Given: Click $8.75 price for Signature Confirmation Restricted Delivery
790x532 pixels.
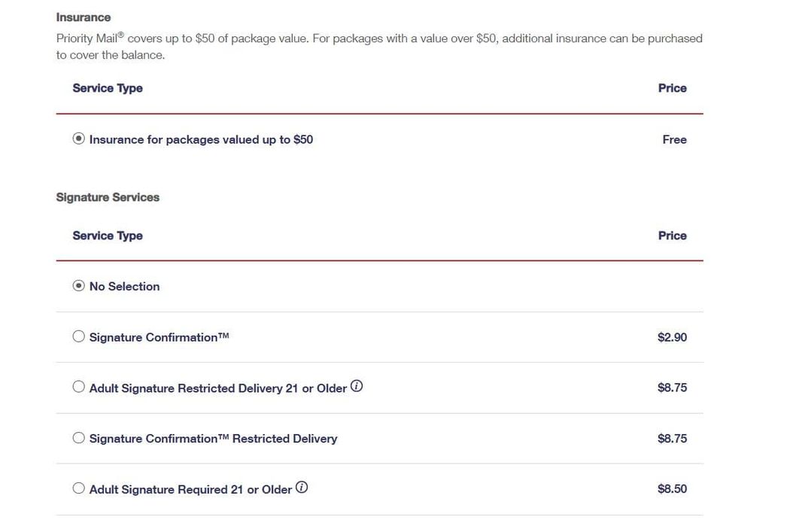Looking at the screenshot, I should [x=672, y=438].
